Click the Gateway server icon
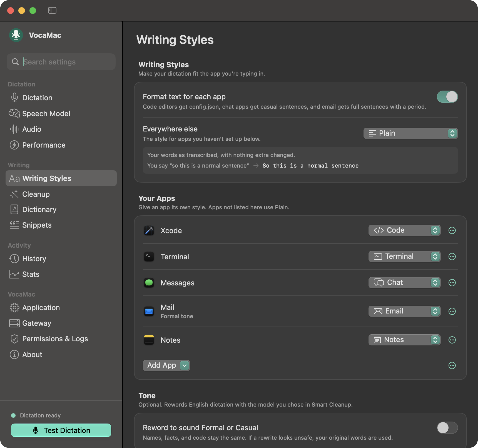The width and height of the screenshot is (478, 448). pyautogui.click(x=14, y=323)
